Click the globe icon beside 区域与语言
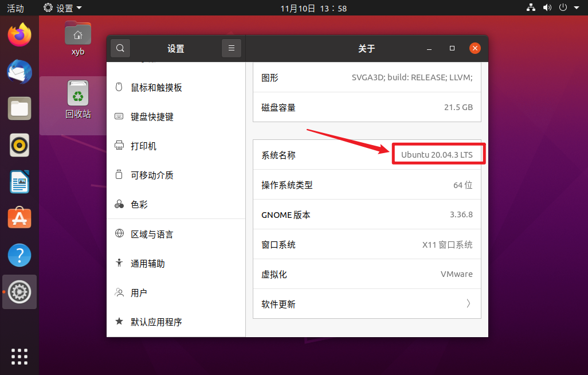The height and width of the screenshot is (375, 588). tap(119, 233)
